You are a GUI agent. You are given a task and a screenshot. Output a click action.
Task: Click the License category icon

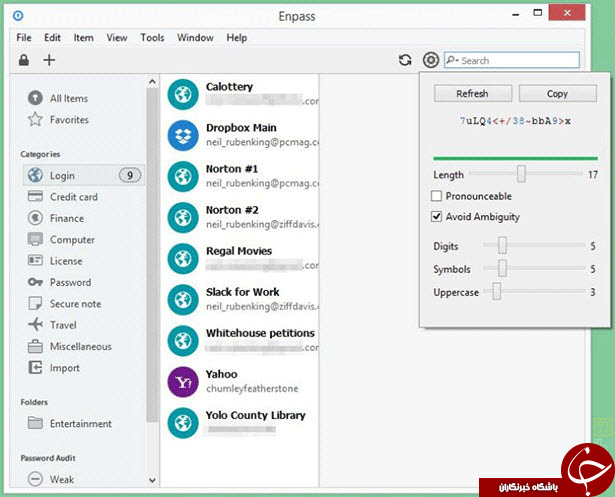pyautogui.click(x=35, y=260)
